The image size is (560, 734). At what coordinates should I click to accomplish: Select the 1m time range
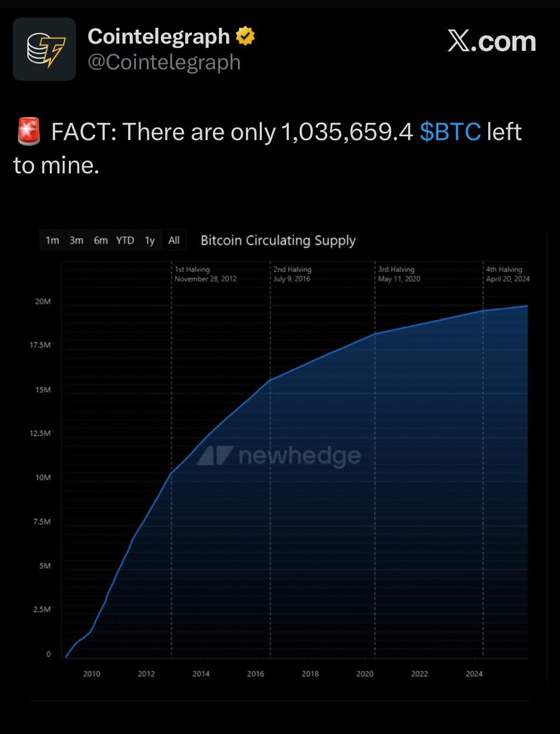(x=52, y=241)
